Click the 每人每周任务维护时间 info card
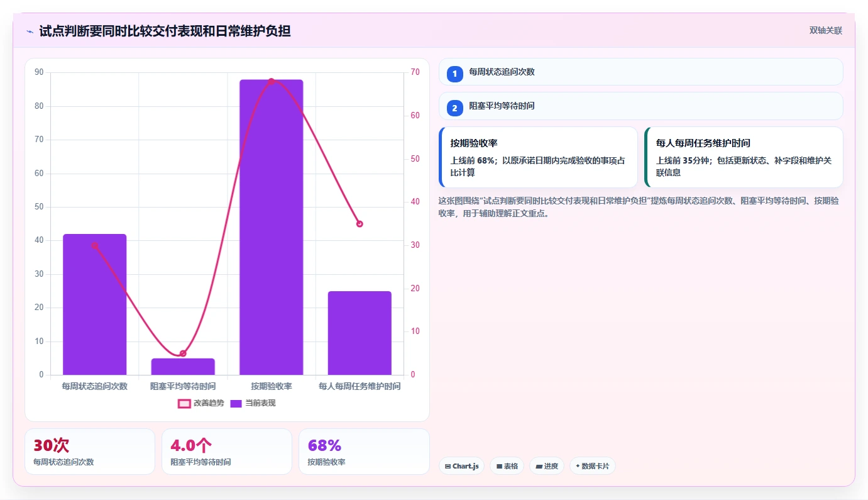 tap(744, 157)
